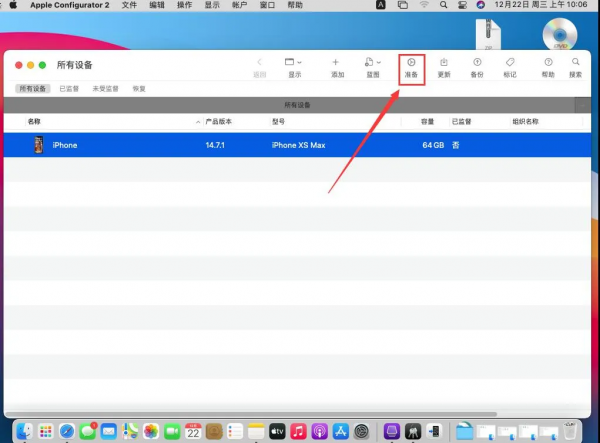Image resolution: width=600 pixels, height=443 pixels.
Task: Select the 所有设备 filter tab
Action: click(33, 89)
